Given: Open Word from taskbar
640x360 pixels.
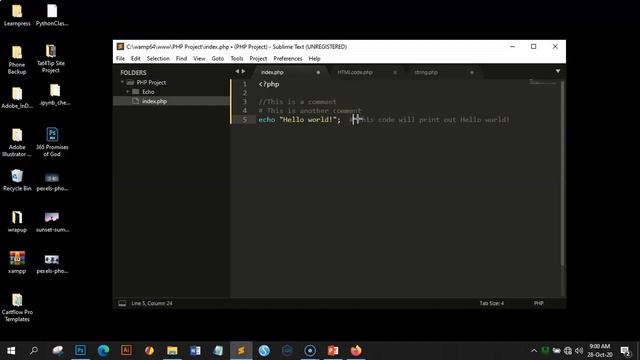Looking at the screenshot, I should tap(195, 350).
